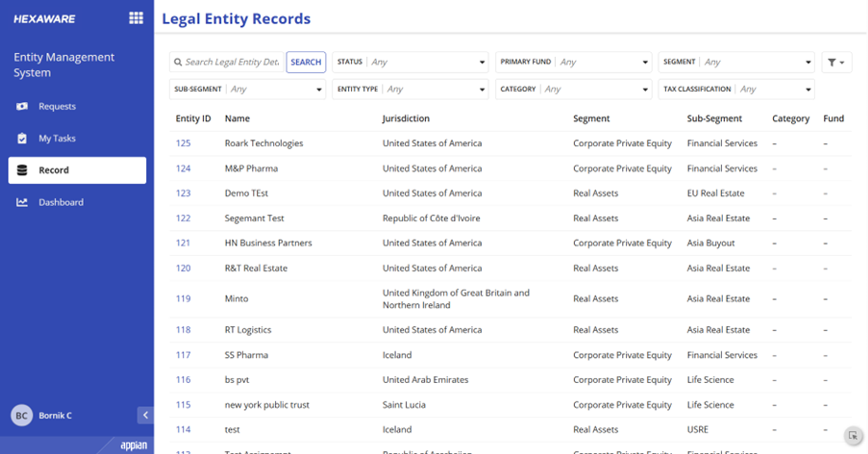This screenshot has height=454, width=868.
Task: Click the BC user avatar
Action: pyautogui.click(x=21, y=415)
